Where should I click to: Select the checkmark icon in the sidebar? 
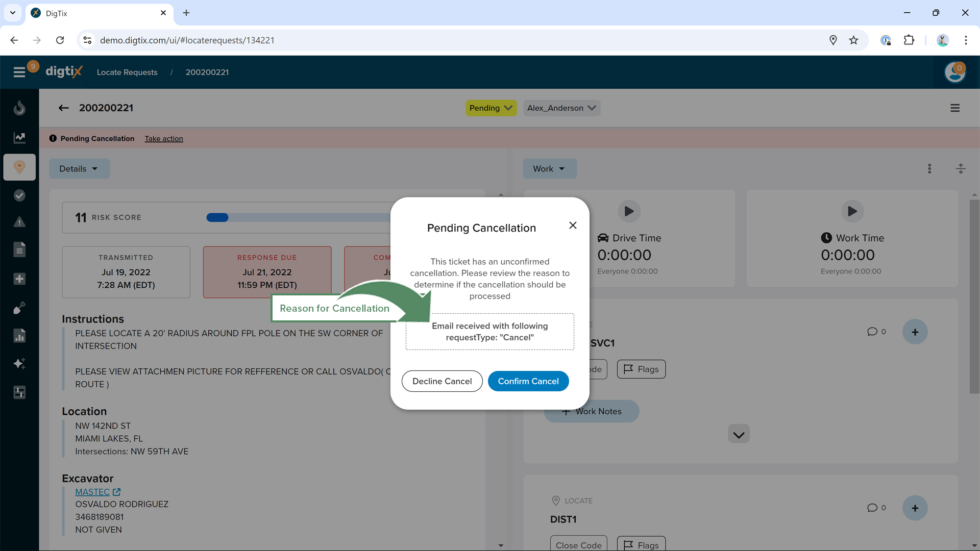coord(19,196)
